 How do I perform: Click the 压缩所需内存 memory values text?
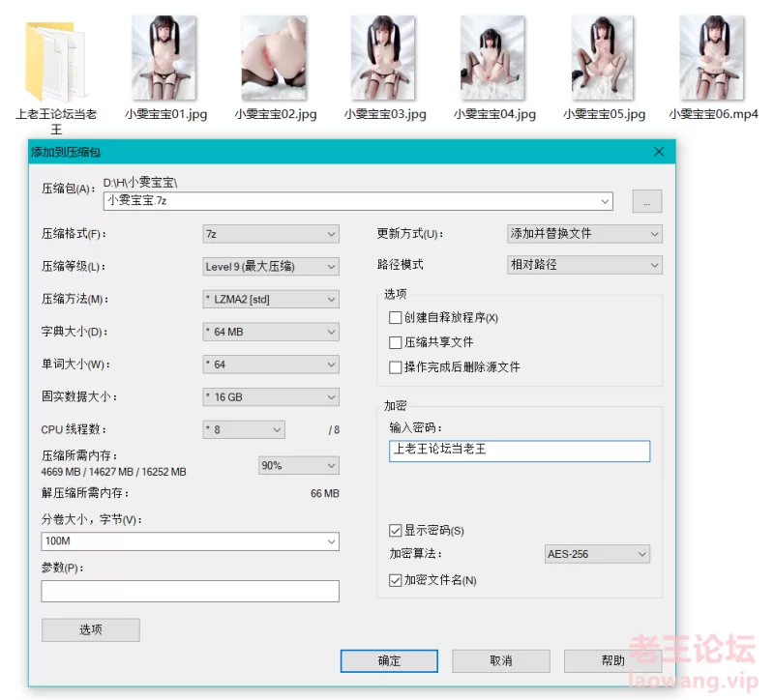(x=113, y=472)
